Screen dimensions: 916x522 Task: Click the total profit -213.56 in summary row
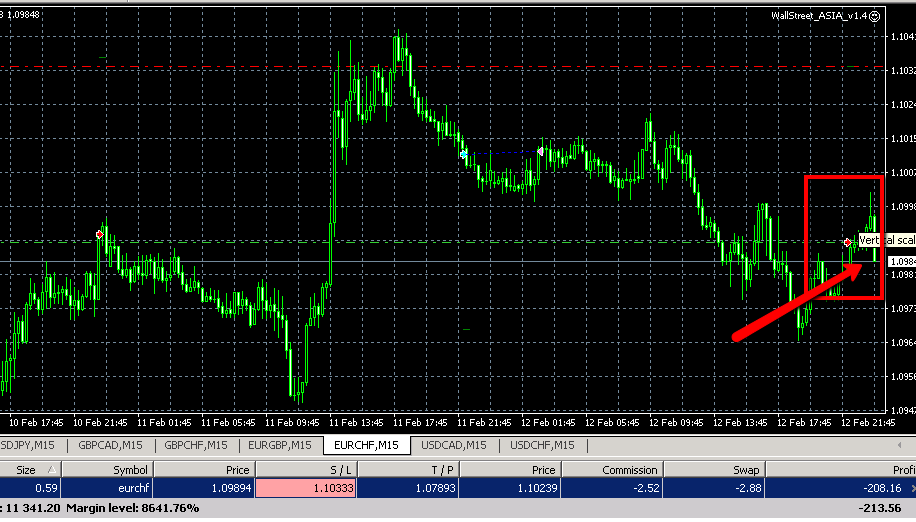tap(881, 509)
